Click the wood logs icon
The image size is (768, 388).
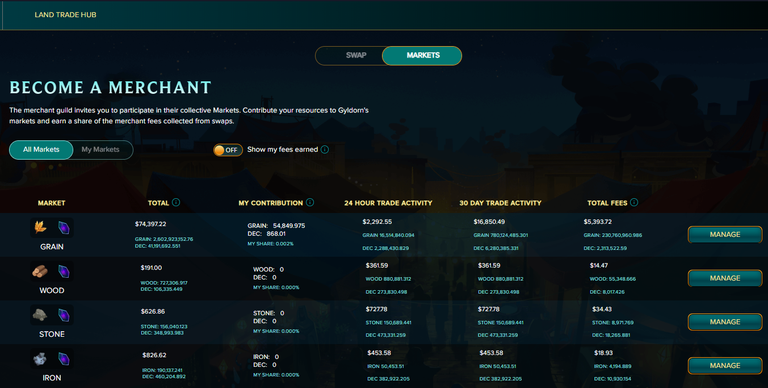coord(40,271)
